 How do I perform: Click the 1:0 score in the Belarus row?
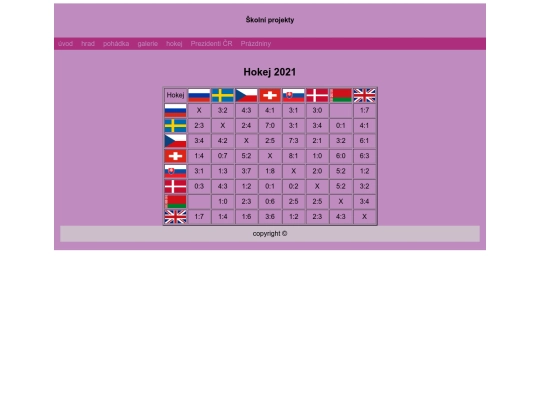tap(222, 201)
